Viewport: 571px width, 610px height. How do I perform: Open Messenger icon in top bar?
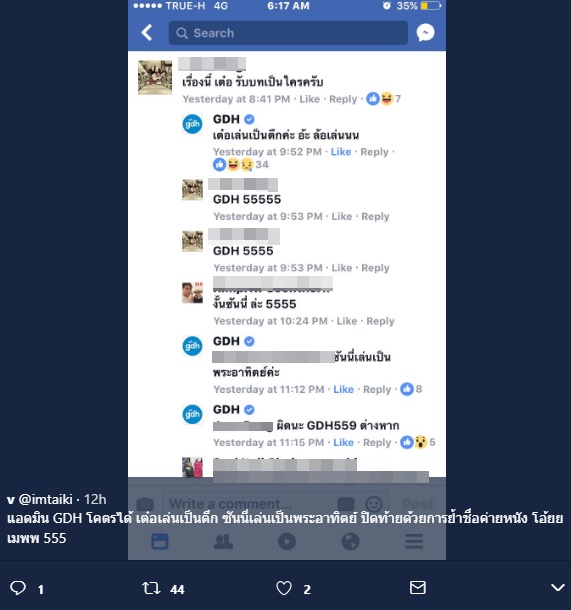tap(426, 33)
